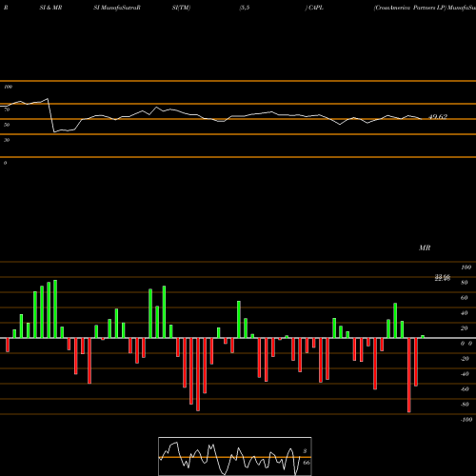
Task: Open the mini oscillator thumbnail chart
Action: (x=235, y=456)
